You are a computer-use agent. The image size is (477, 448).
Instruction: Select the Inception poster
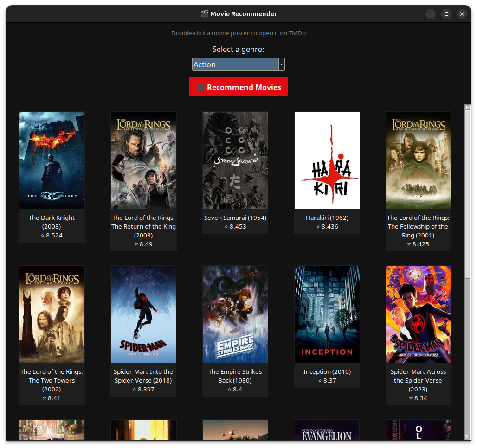coord(327,314)
